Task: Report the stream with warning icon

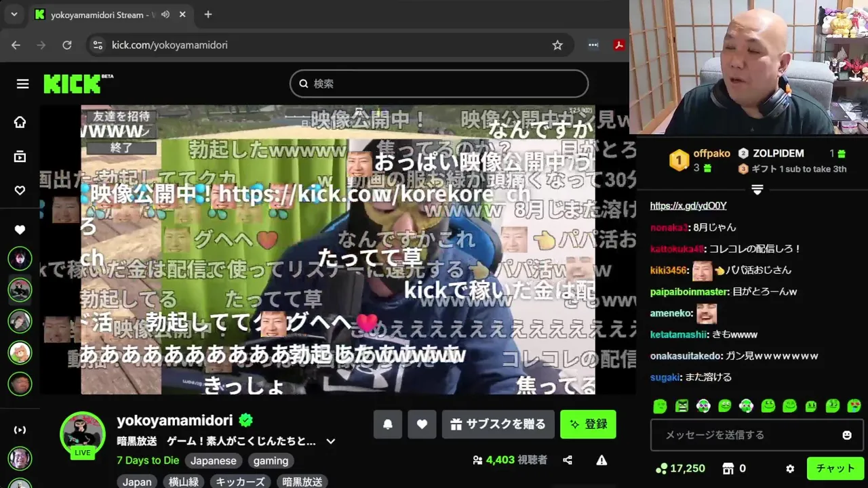Action: [601, 460]
